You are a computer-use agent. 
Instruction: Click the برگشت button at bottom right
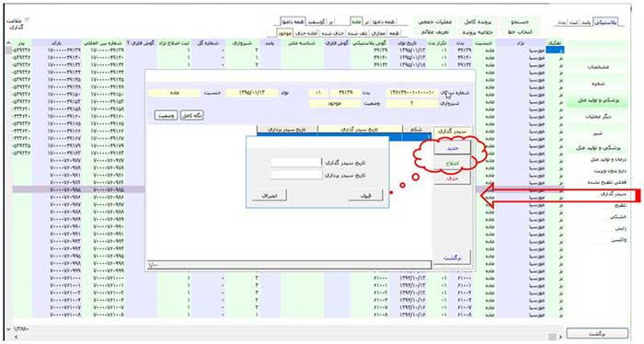[x=597, y=333]
